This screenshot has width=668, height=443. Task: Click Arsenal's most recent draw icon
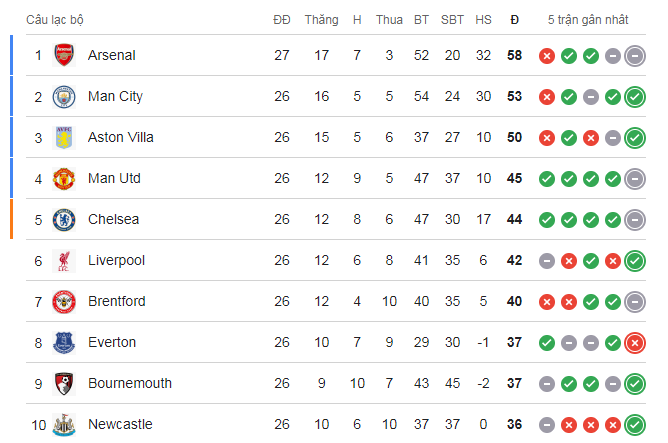tap(635, 55)
